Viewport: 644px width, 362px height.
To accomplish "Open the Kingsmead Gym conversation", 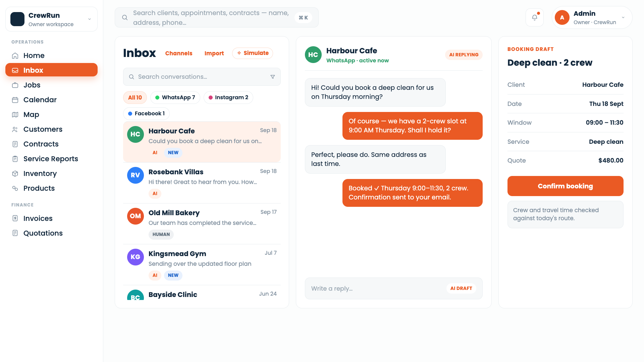I will (x=202, y=264).
